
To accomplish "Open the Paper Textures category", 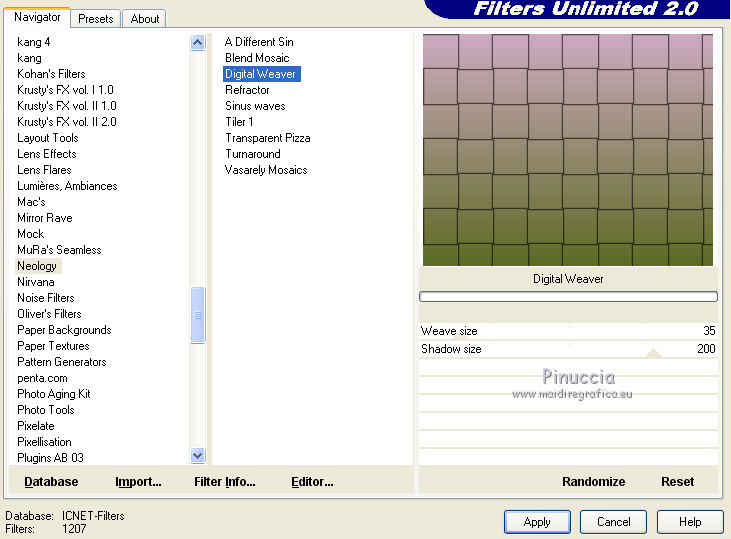I will pos(53,346).
